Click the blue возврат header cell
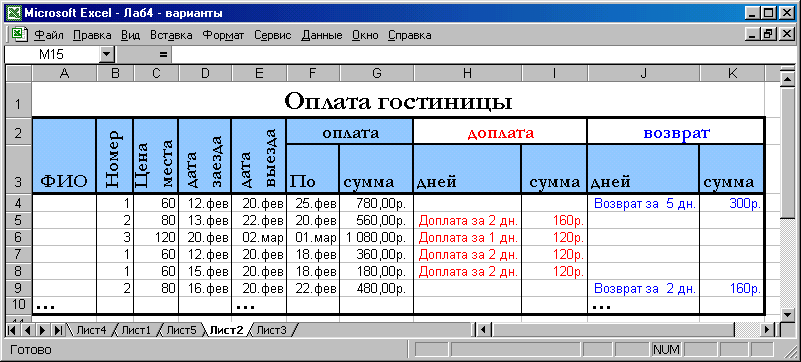This screenshot has height=362, width=801. tap(676, 132)
